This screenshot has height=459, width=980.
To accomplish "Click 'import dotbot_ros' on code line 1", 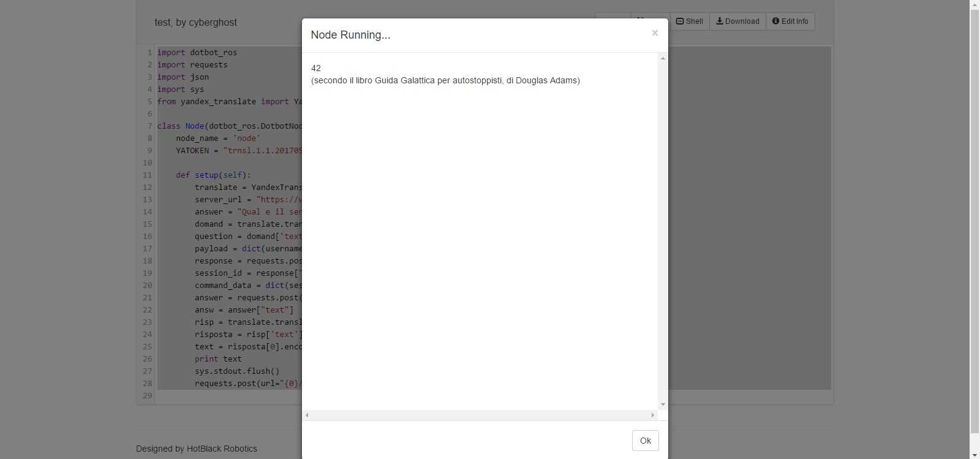I will pos(197,53).
